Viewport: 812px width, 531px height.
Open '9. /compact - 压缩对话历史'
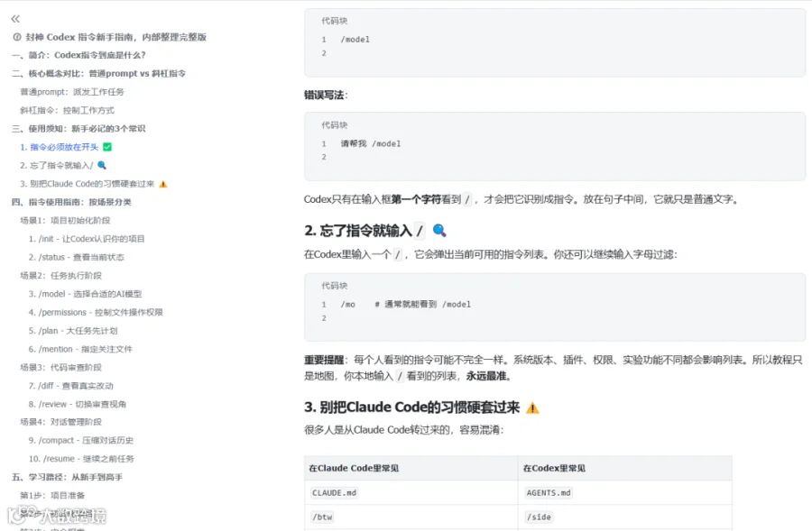[81, 441]
